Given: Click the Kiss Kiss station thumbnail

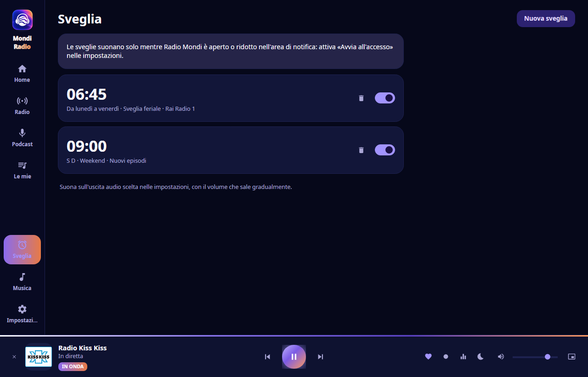Looking at the screenshot, I should pyautogui.click(x=39, y=357).
